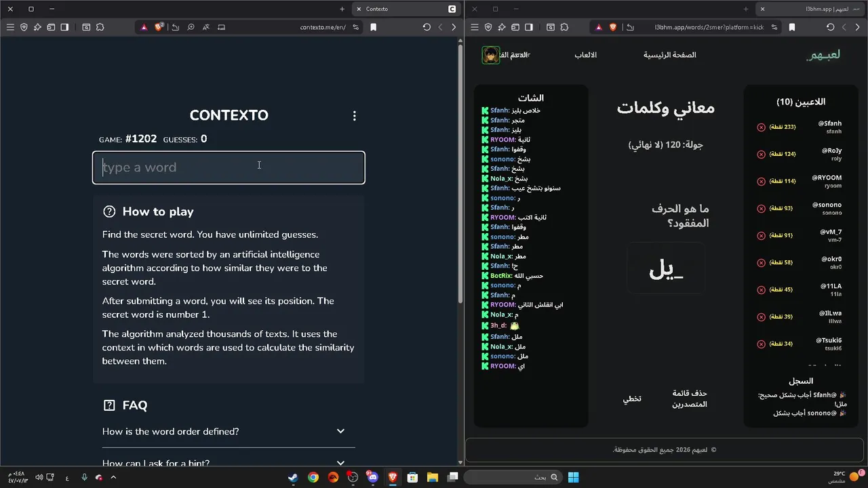Open Brave Shields lion icon in l3bhm window
Screen dimensions: 868x488
point(613,27)
